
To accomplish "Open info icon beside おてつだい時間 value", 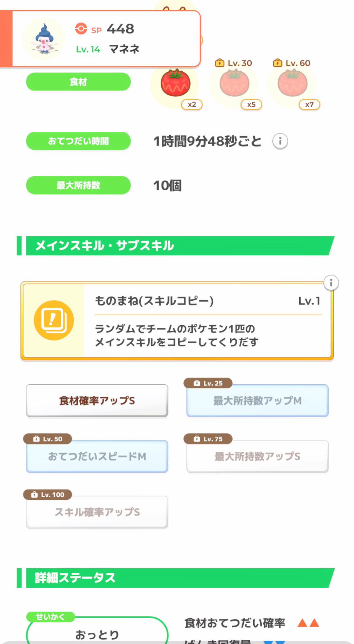I will coord(280,141).
